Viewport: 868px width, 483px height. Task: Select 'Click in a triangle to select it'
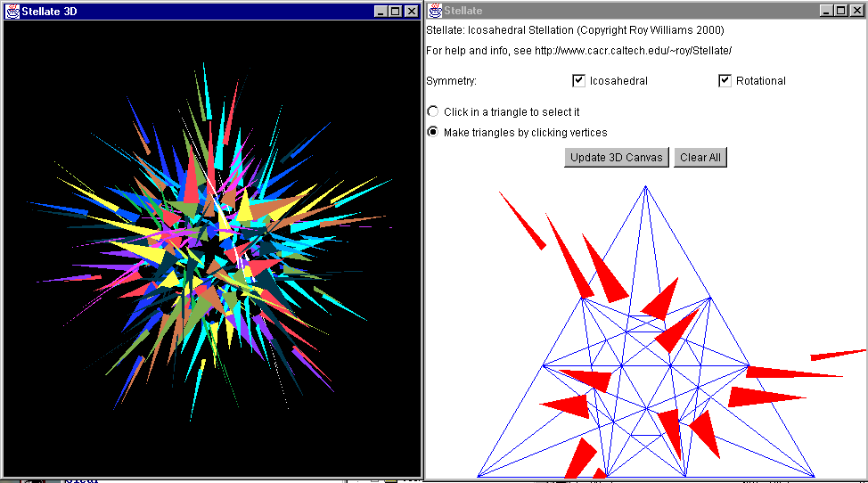[433, 112]
